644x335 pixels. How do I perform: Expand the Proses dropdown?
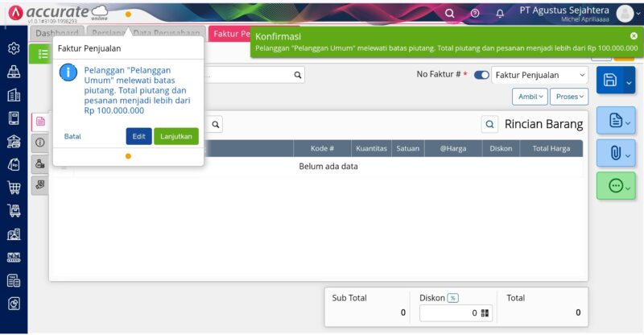point(571,96)
